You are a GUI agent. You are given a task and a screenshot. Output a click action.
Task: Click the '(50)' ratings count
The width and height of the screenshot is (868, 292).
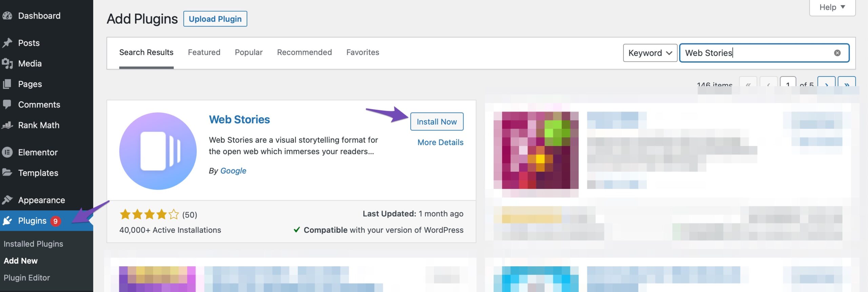190,215
